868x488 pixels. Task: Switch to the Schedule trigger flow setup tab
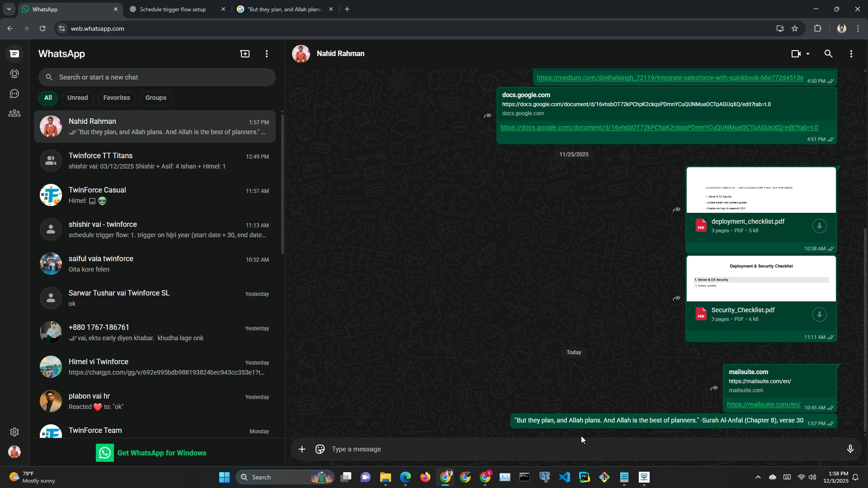click(173, 9)
